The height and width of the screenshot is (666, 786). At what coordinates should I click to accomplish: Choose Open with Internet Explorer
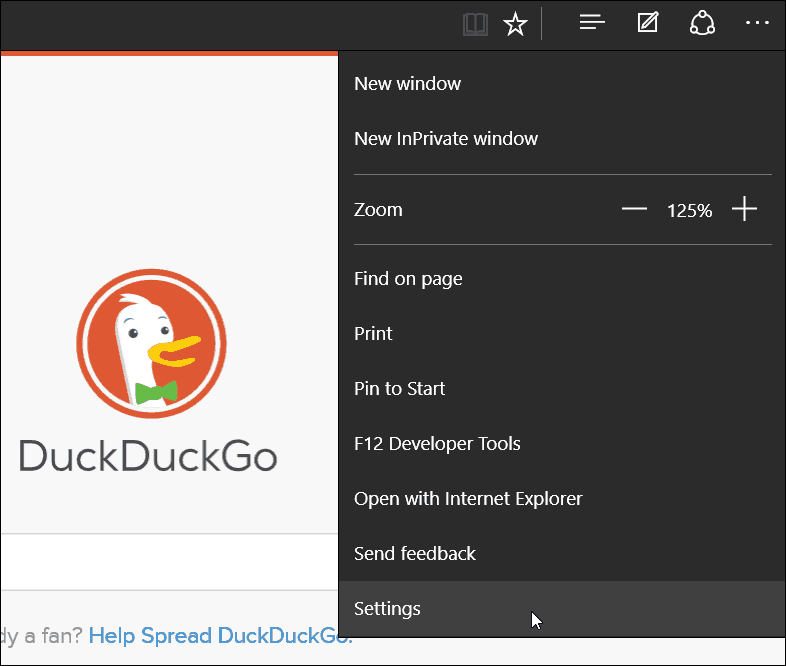pyautogui.click(x=562, y=499)
